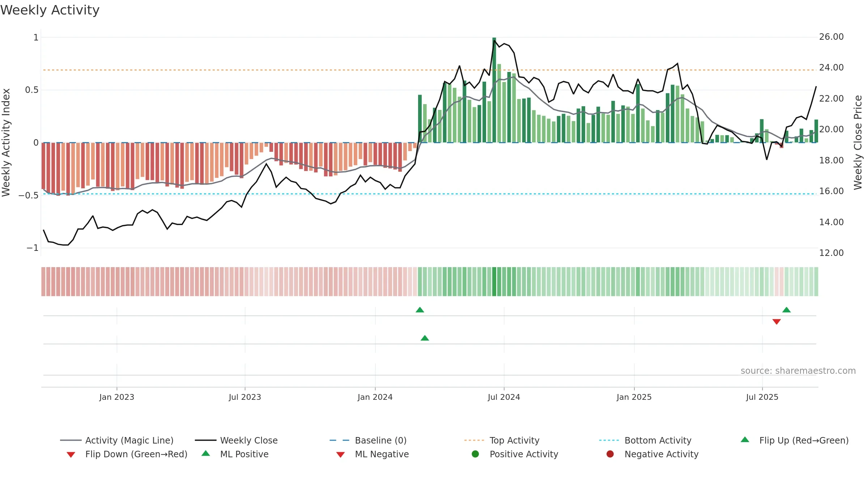Click the Bottom Activity legend entry
Viewport: 868px width, 488px height.
[645, 440]
